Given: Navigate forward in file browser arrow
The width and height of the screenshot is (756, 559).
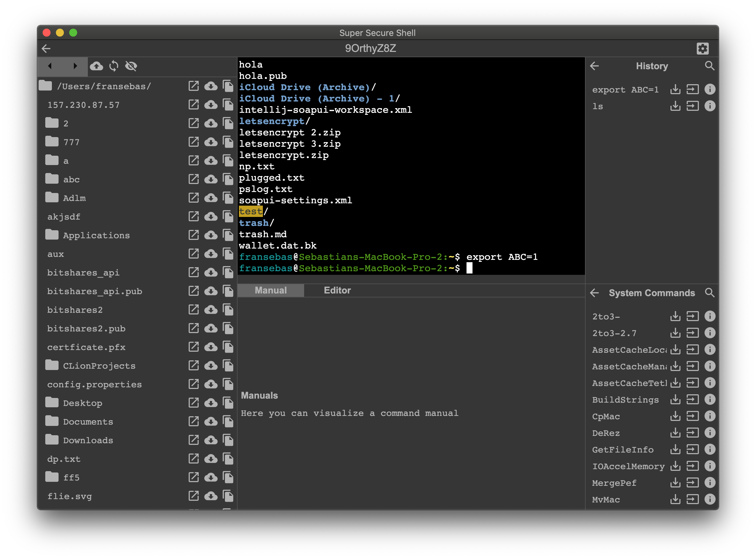Looking at the screenshot, I should click(75, 66).
